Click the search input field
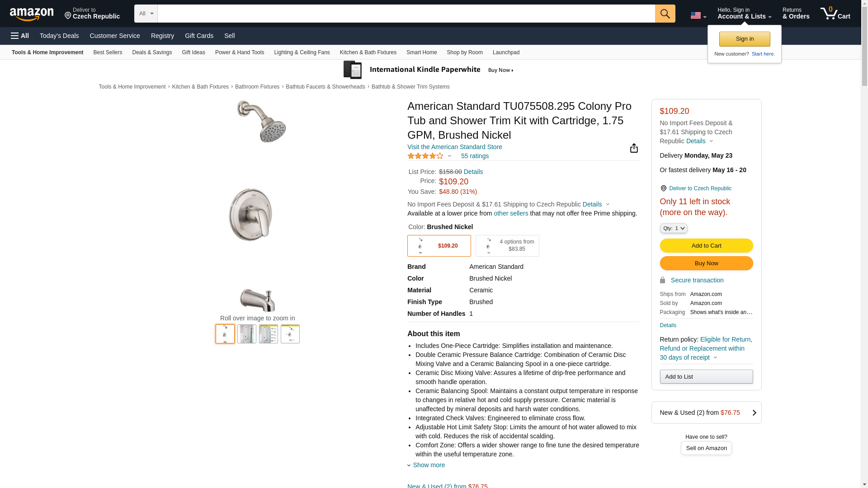Viewport: 868px width, 488px height. coord(406,14)
